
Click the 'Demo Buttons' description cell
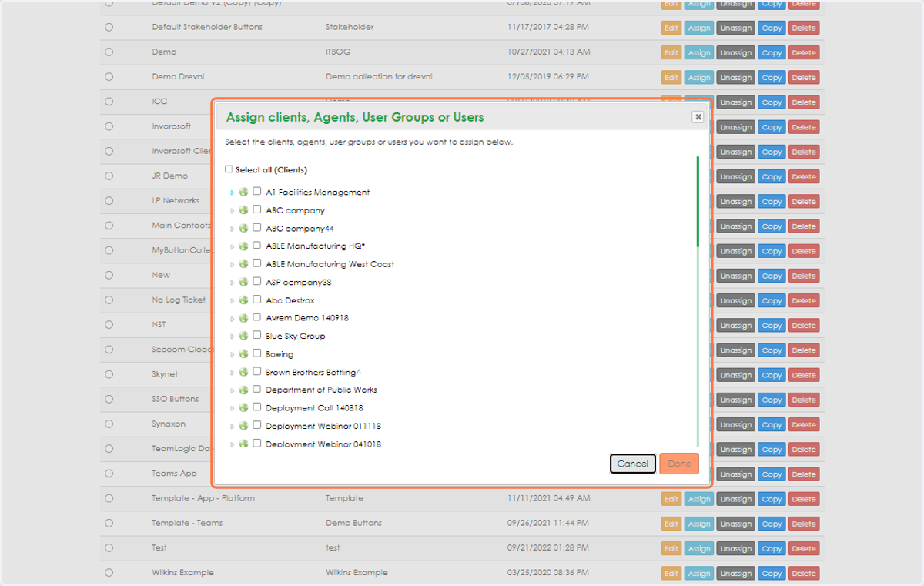353,523
